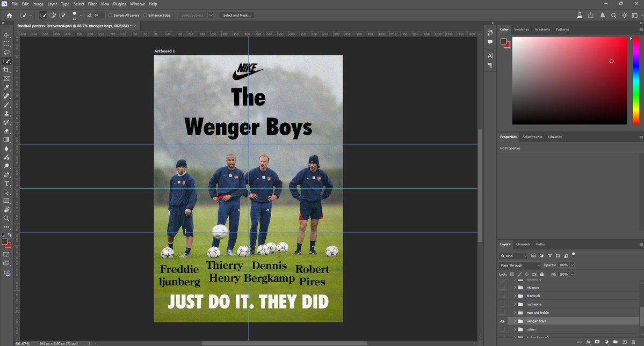The width and height of the screenshot is (644, 346).
Task: Expand the rohan group
Action: [515, 329]
